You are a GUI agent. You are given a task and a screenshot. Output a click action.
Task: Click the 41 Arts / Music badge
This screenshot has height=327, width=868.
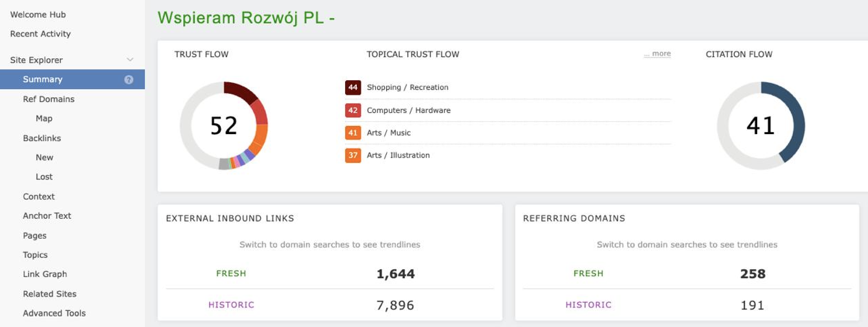(353, 133)
